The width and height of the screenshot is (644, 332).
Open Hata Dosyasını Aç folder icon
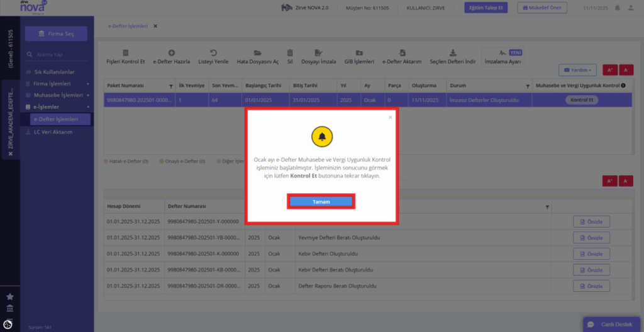[x=257, y=53]
